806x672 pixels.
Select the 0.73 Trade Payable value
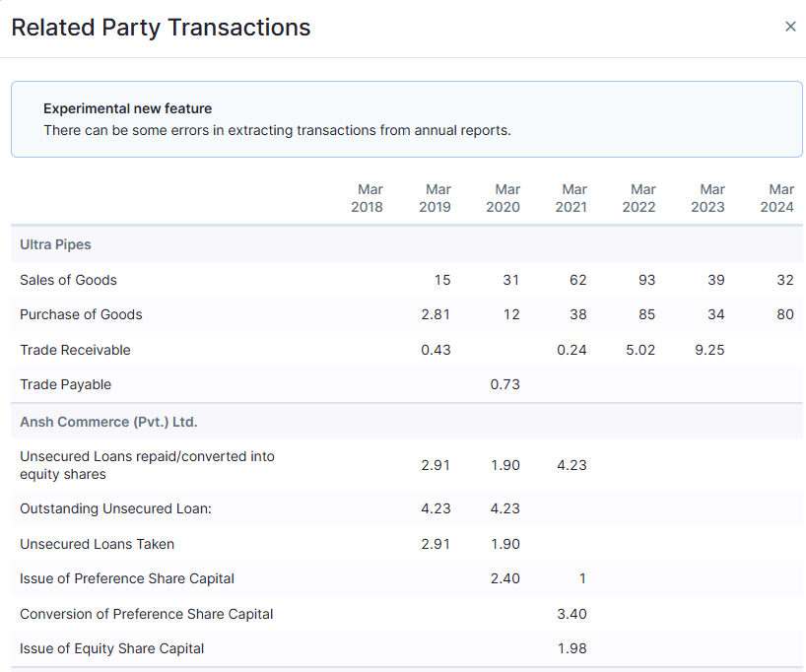(504, 384)
